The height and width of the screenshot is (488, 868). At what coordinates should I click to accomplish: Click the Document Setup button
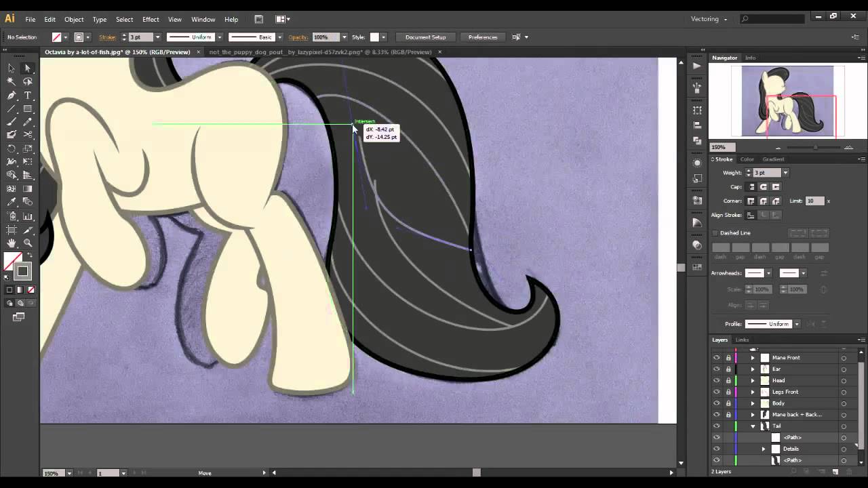(426, 37)
